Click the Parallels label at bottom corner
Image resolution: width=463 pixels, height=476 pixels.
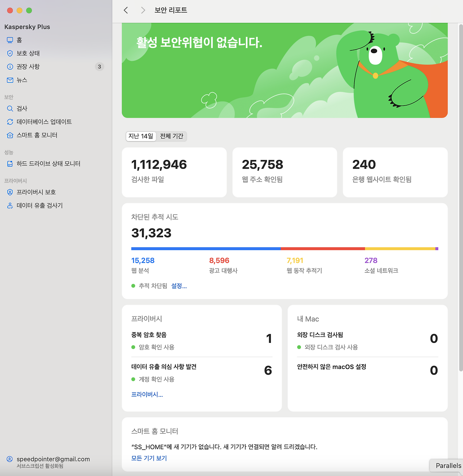click(449, 466)
